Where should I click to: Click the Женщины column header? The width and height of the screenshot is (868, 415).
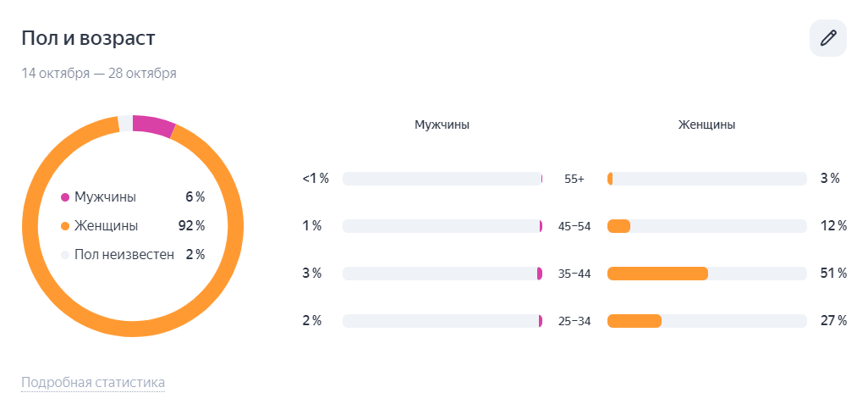click(706, 125)
